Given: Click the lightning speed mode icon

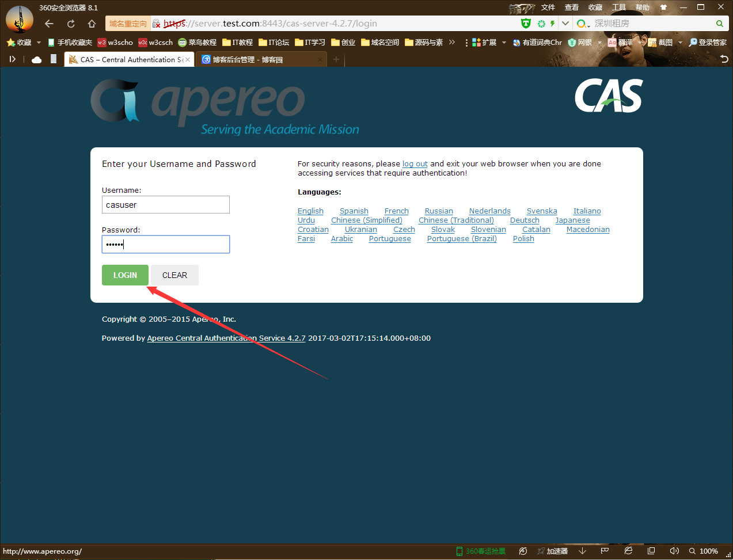Looking at the screenshot, I should pyautogui.click(x=552, y=24).
